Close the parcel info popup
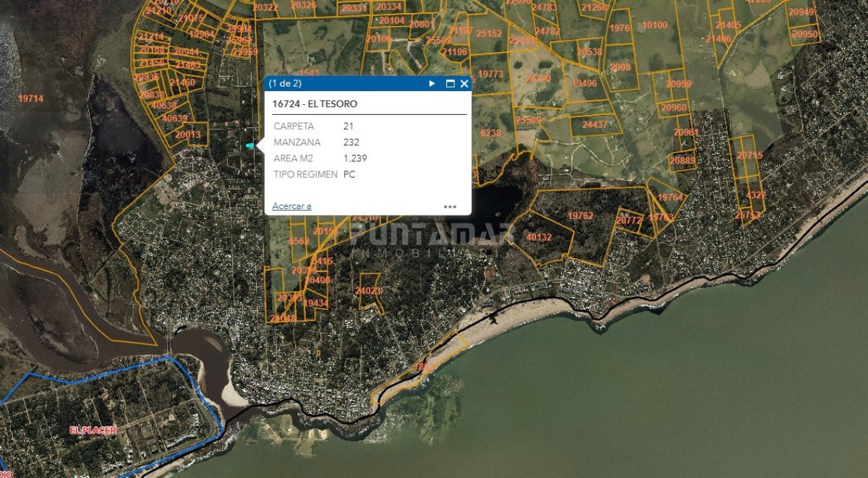The height and width of the screenshot is (478, 868). tap(464, 84)
